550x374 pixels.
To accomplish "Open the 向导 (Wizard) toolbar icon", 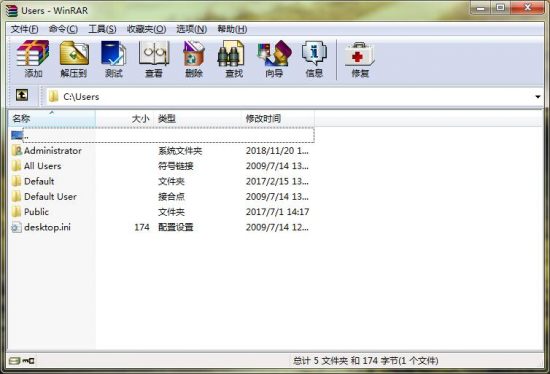I will tap(274, 53).
